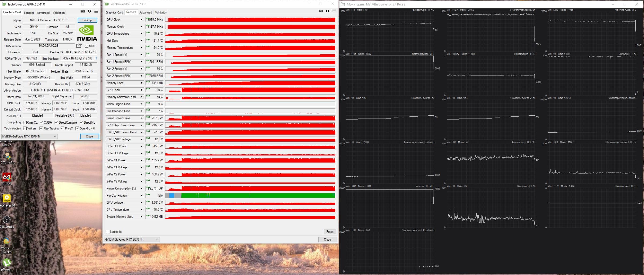Open the hamburger menu in GPU-Z Sensors window
The image size is (644, 275).
pos(334,11)
